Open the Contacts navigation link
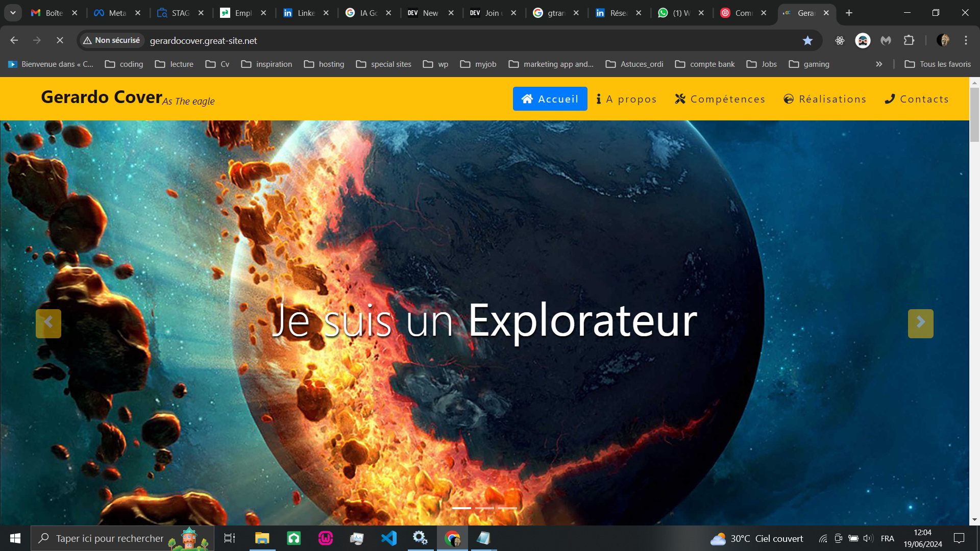Viewport: 980px width, 551px height. pyautogui.click(x=917, y=99)
